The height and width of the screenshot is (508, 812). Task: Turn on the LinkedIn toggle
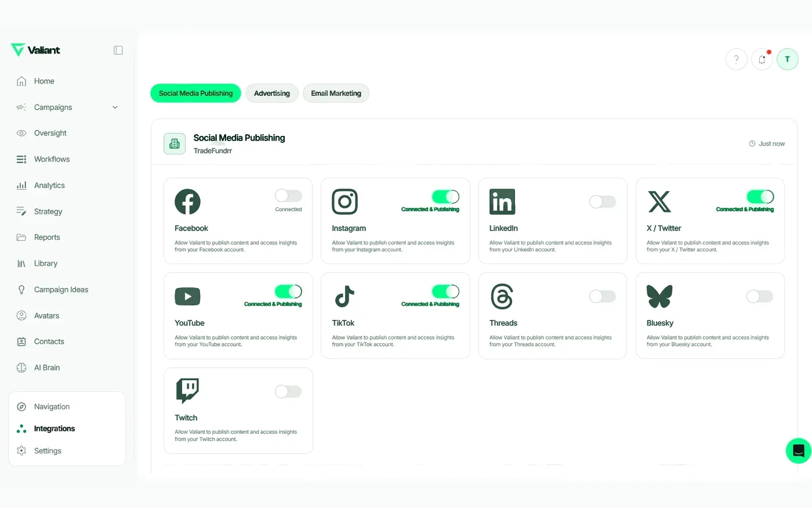tap(603, 201)
